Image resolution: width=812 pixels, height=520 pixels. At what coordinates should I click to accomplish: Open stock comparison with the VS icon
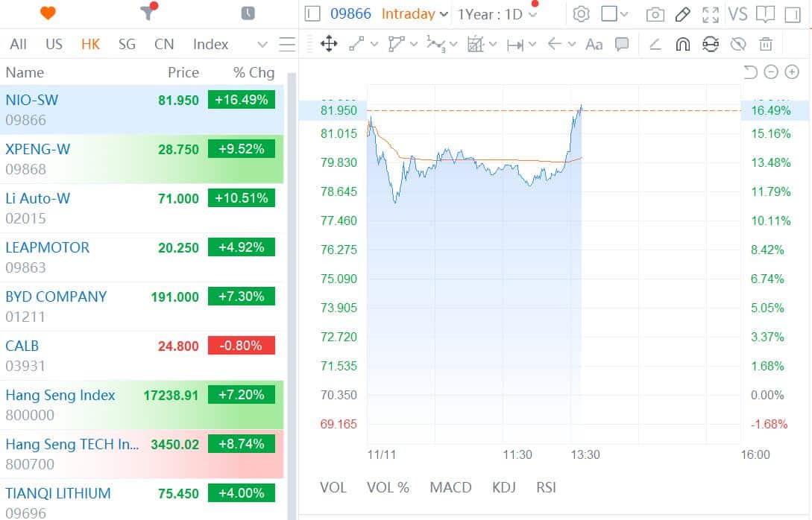point(738,14)
